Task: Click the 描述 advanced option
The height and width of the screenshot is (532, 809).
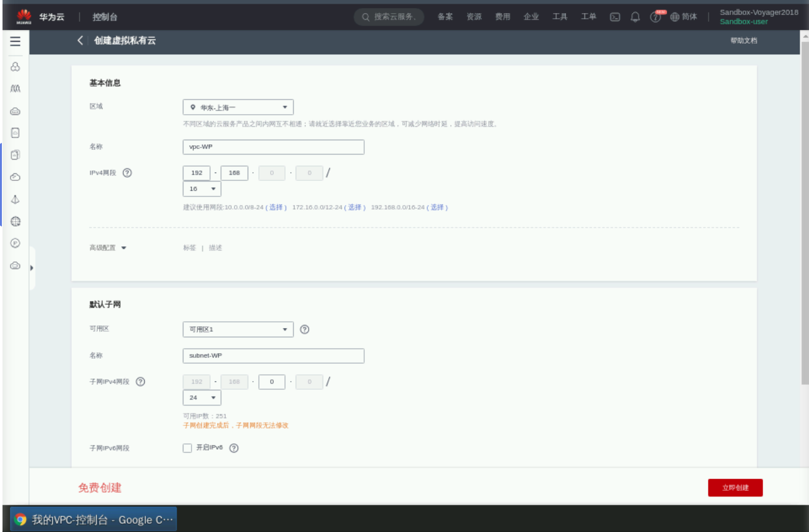Action: [x=215, y=248]
